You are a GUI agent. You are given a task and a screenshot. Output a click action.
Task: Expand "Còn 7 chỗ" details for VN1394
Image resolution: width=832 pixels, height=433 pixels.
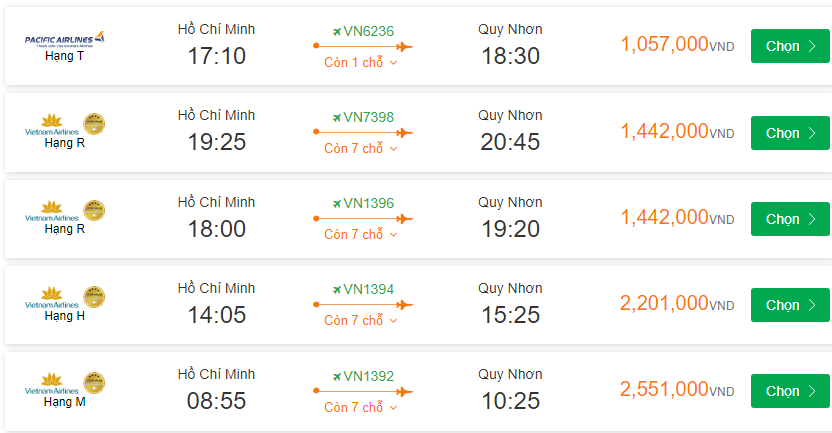[361, 320]
